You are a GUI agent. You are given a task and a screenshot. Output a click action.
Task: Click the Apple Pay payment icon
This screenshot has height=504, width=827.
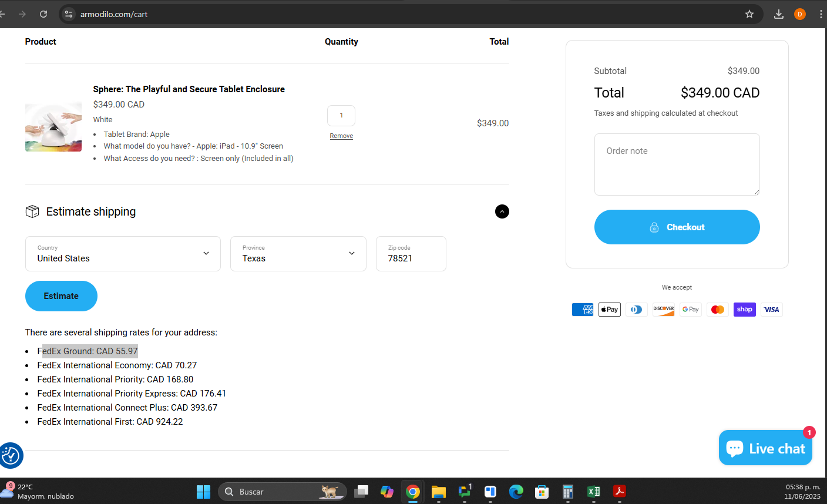pos(610,310)
